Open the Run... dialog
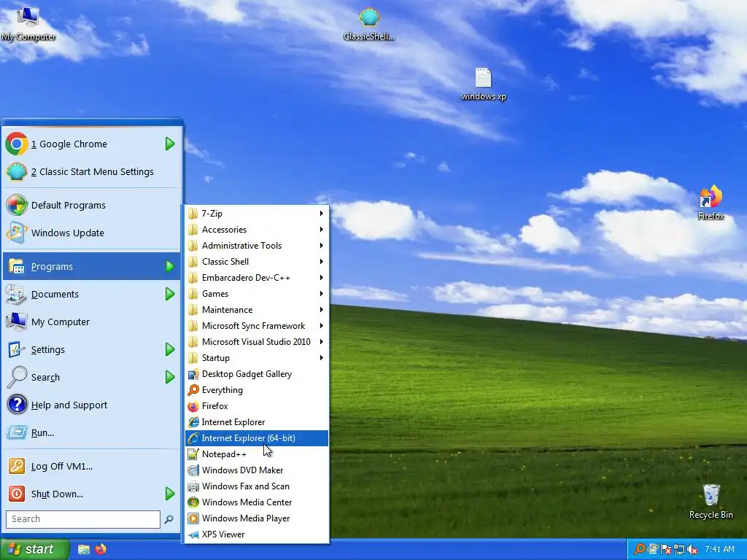 (91, 432)
